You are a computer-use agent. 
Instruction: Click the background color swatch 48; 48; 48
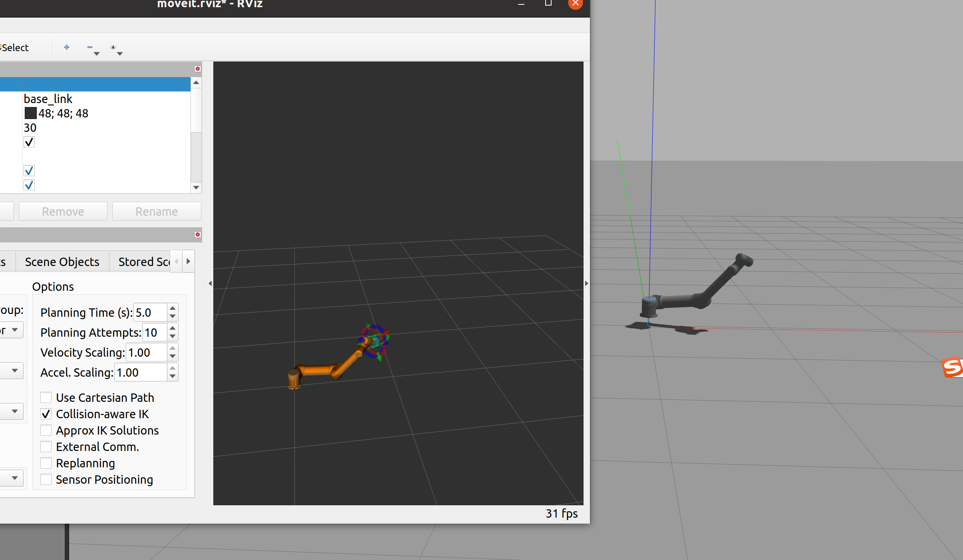pos(30,113)
